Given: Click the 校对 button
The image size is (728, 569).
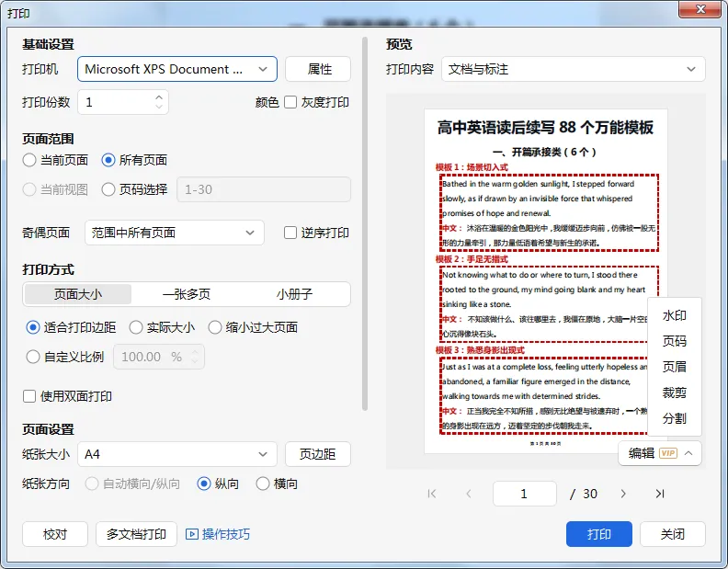Looking at the screenshot, I should 55,534.
